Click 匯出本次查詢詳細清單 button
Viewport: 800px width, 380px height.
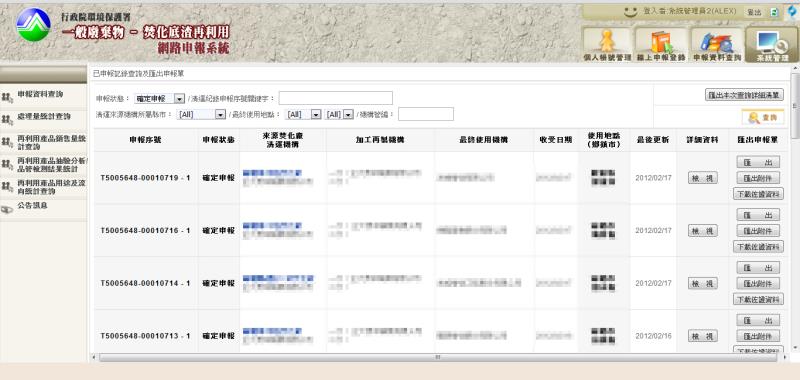[x=744, y=95]
